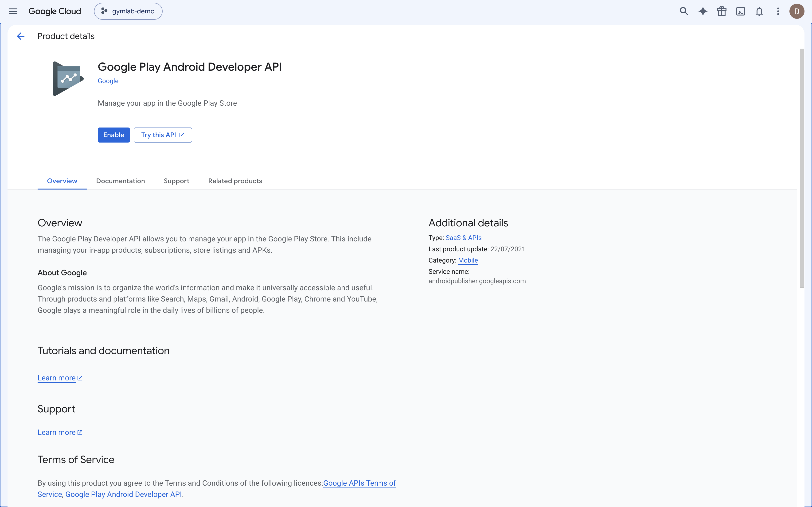Open Gemini AI sparkle icon
Screen dimensions: 812x507
click(x=703, y=12)
